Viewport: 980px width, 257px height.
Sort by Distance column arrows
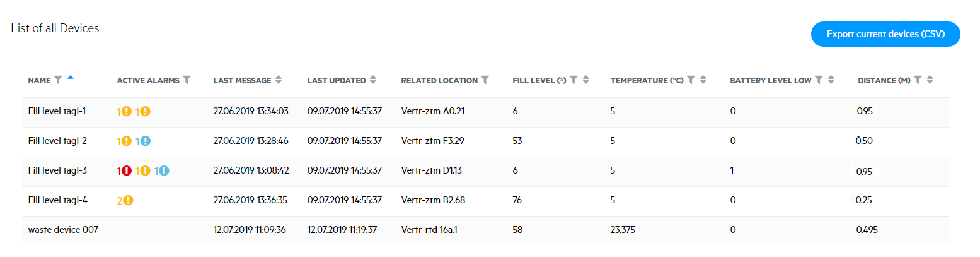pos(930,80)
